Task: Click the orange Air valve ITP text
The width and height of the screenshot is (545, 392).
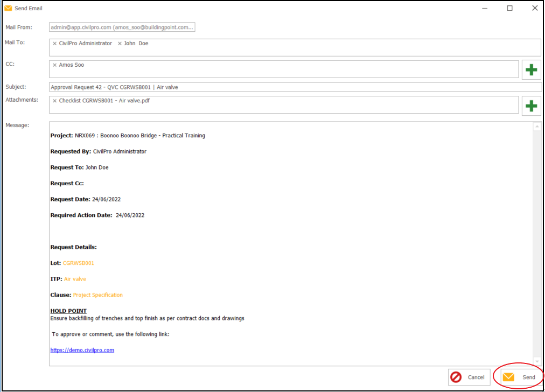Action: click(x=75, y=279)
